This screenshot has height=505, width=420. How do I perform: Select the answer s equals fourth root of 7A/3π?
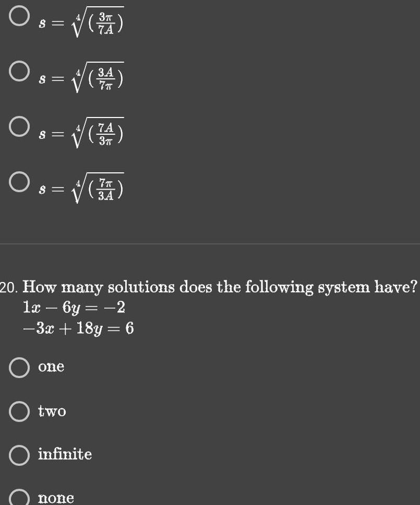[18, 127]
